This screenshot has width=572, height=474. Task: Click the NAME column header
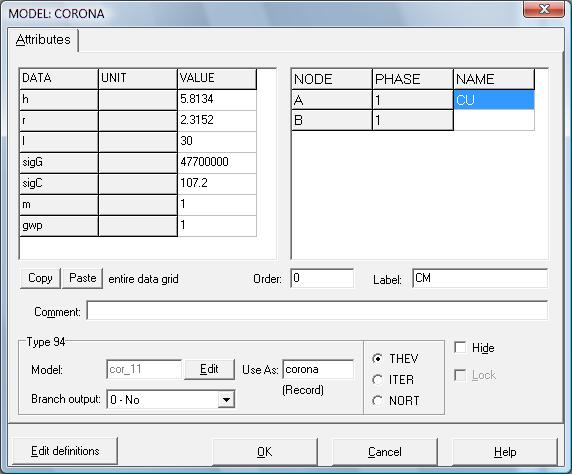(x=494, y=79)
